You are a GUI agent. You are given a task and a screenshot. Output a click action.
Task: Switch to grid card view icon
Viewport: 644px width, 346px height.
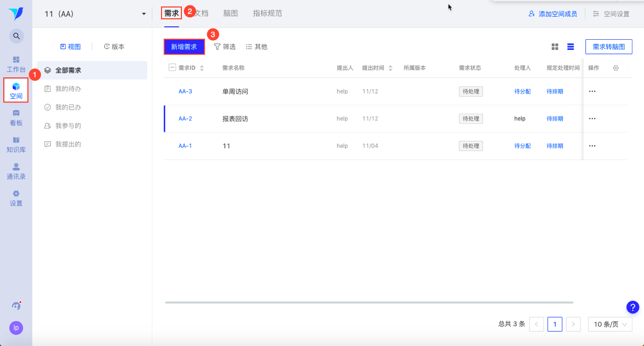pos(555,47)
